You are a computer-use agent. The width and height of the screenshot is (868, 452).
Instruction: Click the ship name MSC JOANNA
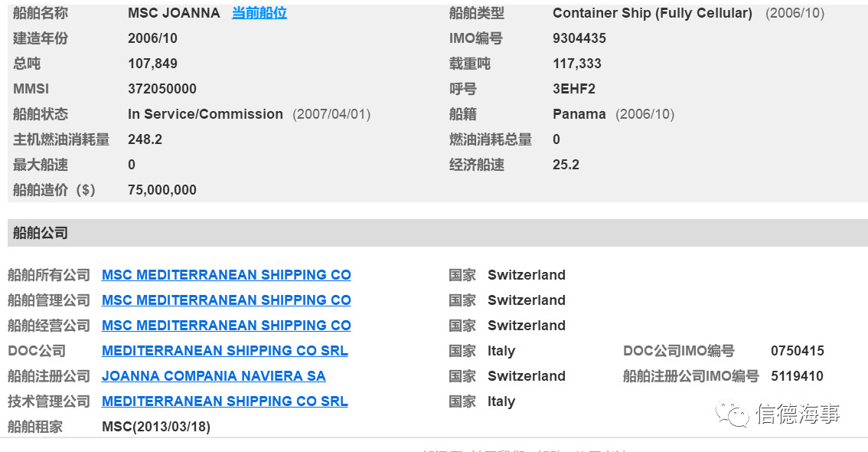[174, 13]
